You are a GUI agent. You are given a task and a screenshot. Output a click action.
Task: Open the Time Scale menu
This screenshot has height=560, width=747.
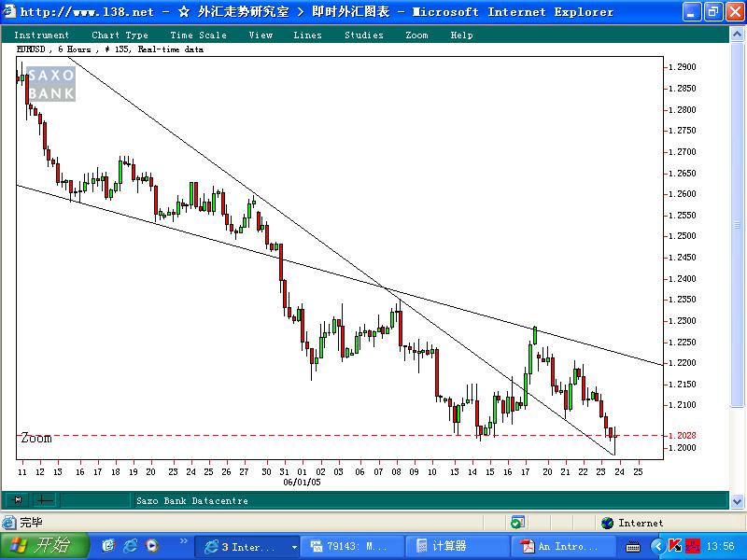point(198,35)
